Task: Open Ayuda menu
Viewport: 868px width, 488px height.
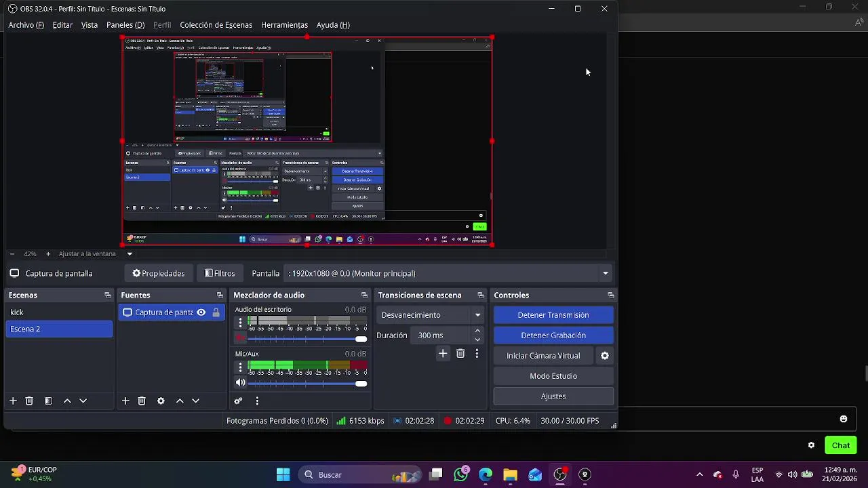Action: [x=333, y=25]
